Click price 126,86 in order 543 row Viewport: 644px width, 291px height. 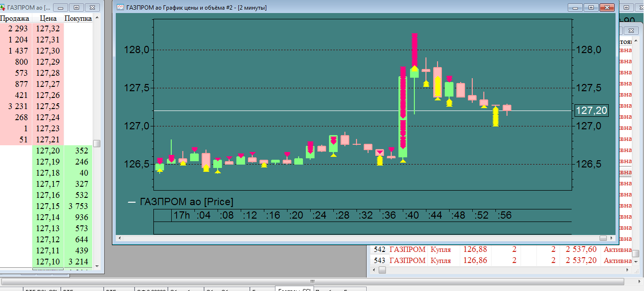(475, 261)
